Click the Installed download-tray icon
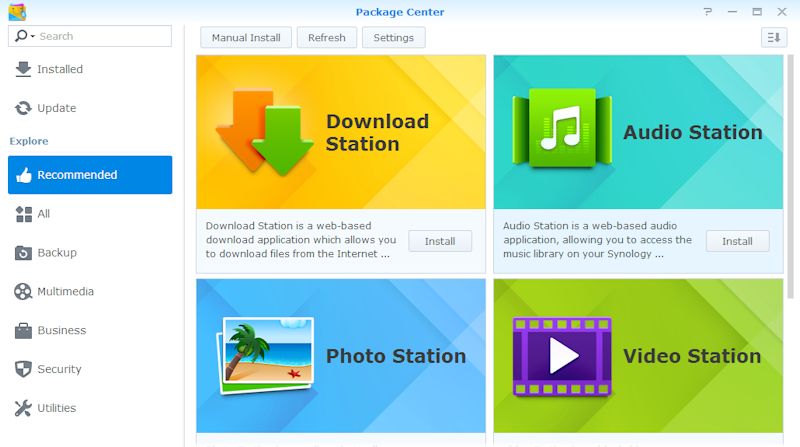The height and width of the screenshot is (447, 800). coord(23,69)
